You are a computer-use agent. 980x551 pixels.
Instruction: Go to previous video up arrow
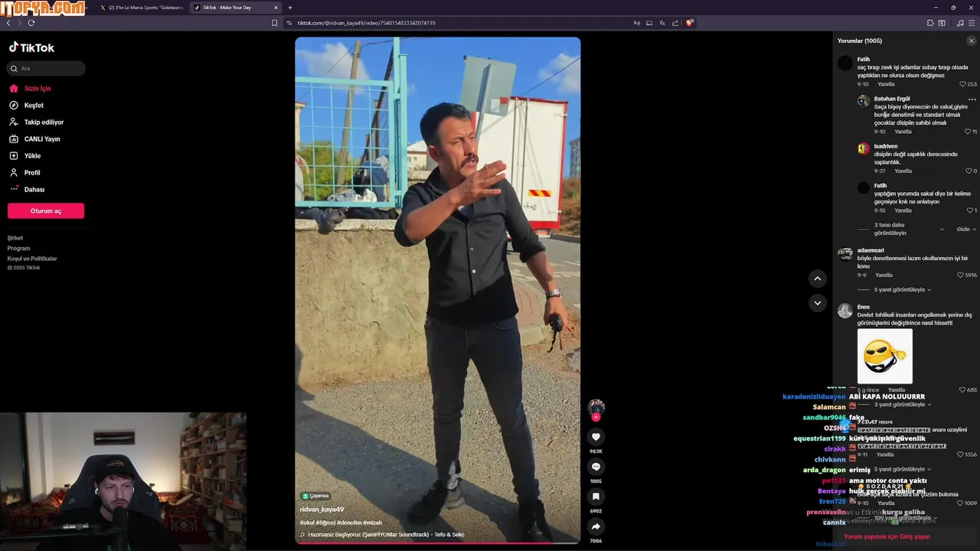[x=817, y=279]
